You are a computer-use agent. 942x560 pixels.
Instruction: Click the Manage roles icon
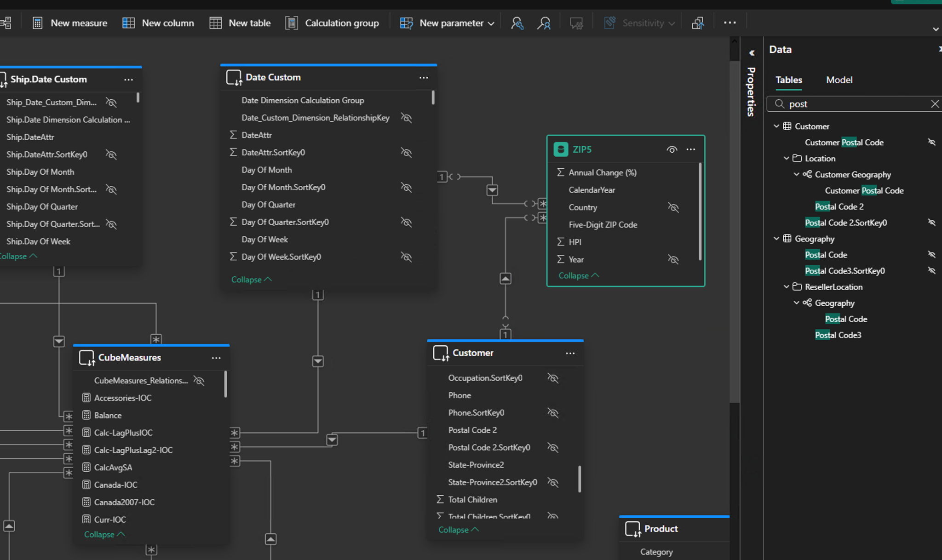(x=517, y=23)
